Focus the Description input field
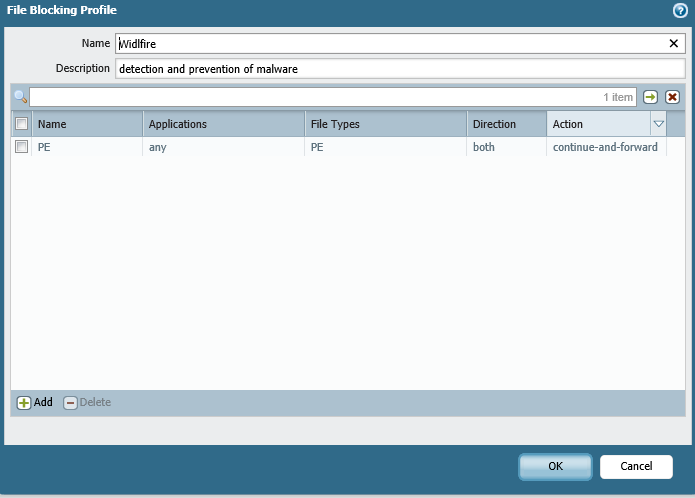695x498 pixels. coord(400,69)
